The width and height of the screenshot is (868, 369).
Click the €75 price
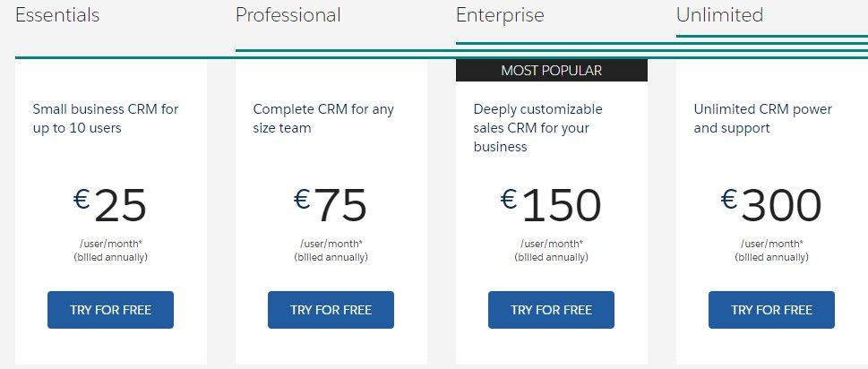tap(331, 206)
